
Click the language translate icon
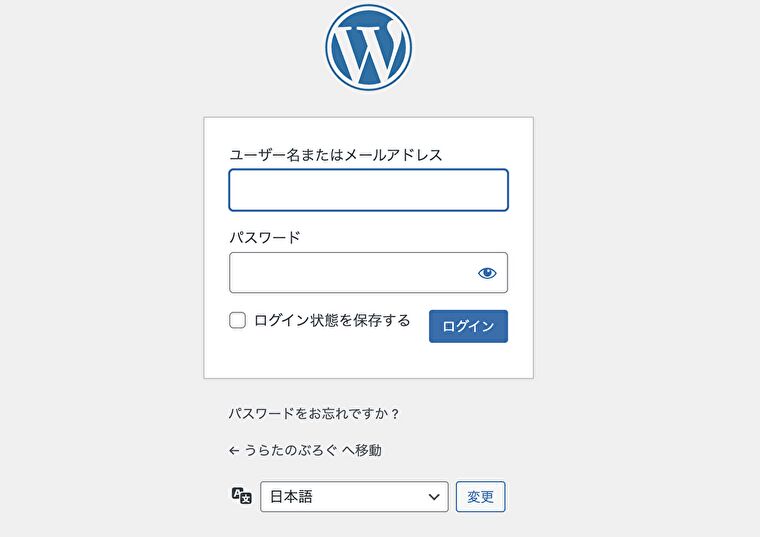coord(241,496)
